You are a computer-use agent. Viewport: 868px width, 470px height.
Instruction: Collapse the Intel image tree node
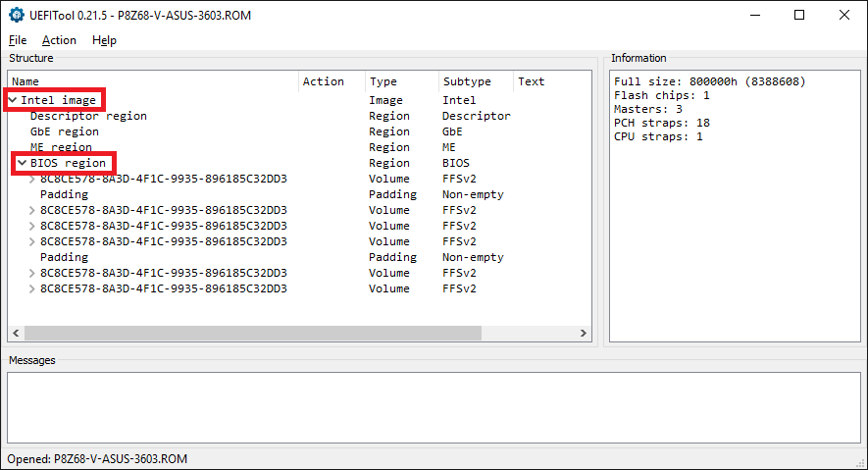pos(13,100)
